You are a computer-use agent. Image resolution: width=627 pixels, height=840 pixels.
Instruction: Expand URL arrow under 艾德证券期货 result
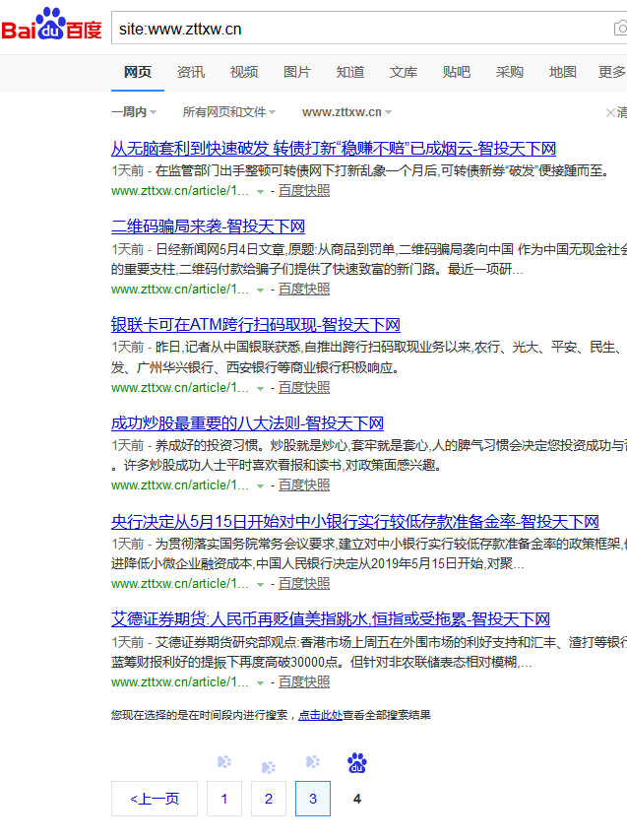260,683
